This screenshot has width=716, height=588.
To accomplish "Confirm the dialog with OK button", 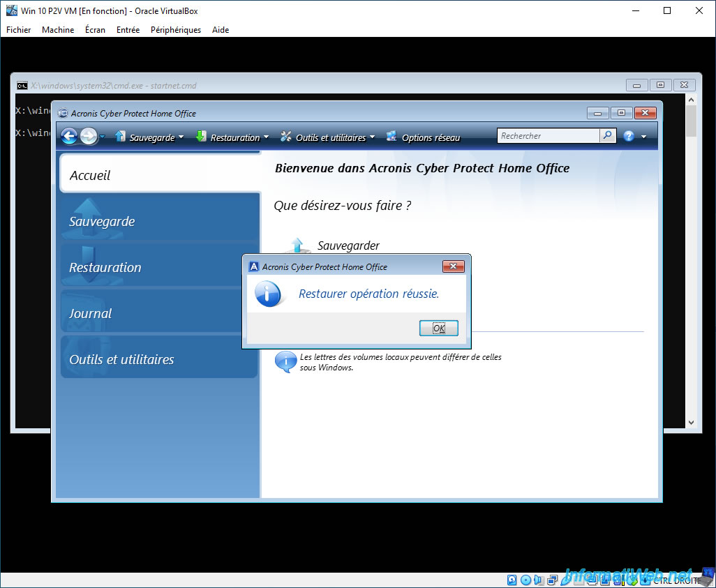I will (x=438, y=328).
